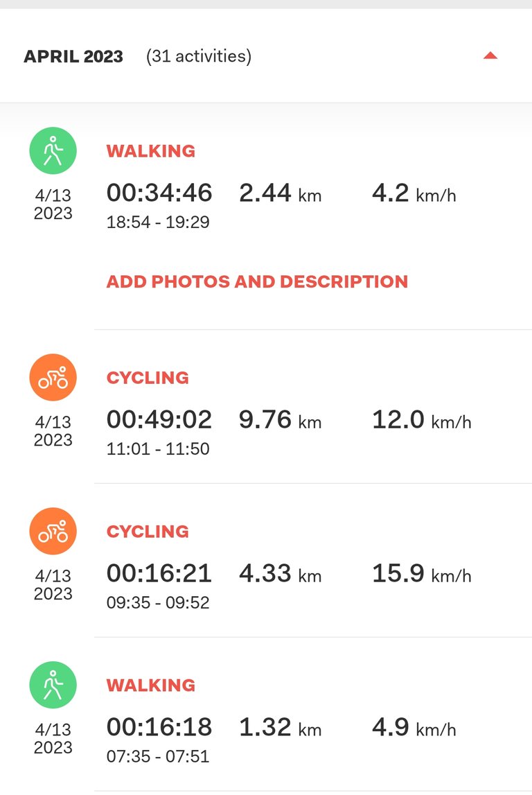This screenshot has width=532, height=795.
Task: Select the 00:49:02 duration entry
Action: point(159,419)
